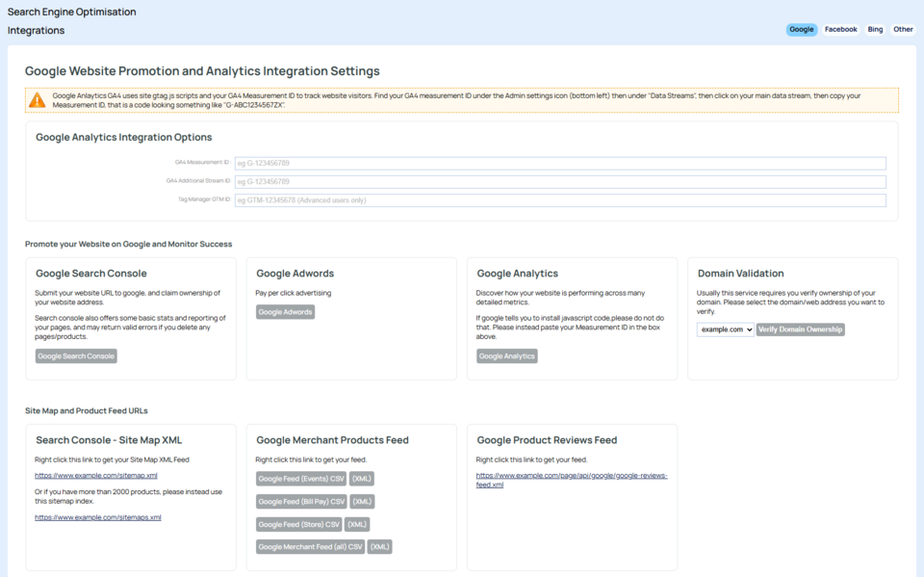Screen dimensions: 924x577
Task: Expand the example.com domain dropdown
Action: [x=726, y=329]
